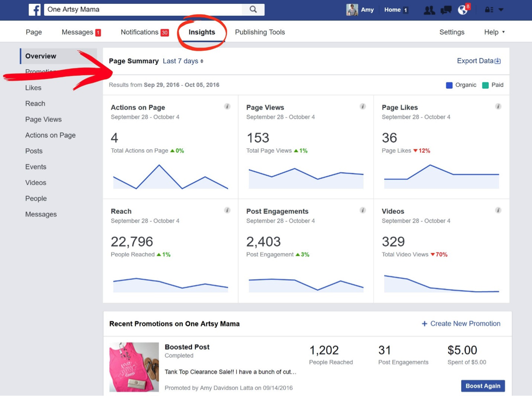Click the Reach line chart

point(171,285)
